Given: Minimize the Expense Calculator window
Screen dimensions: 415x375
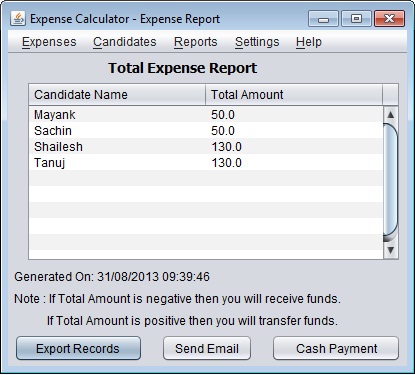Looking at the screenshot, I should [x=323, y=19].
